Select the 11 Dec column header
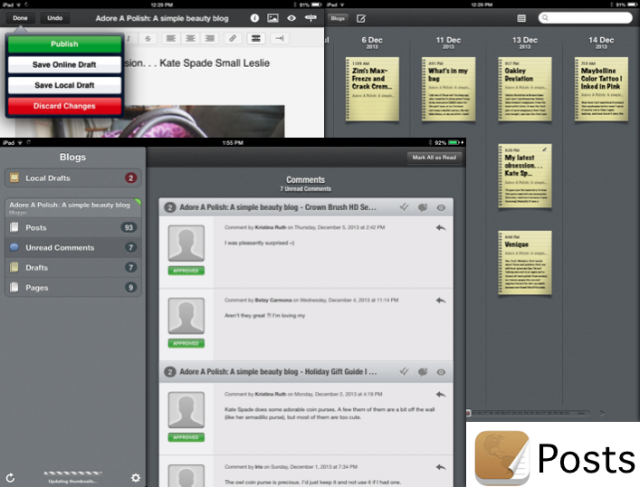The width and height of the screenshot is (640, 488). click(x=448, y=42)
